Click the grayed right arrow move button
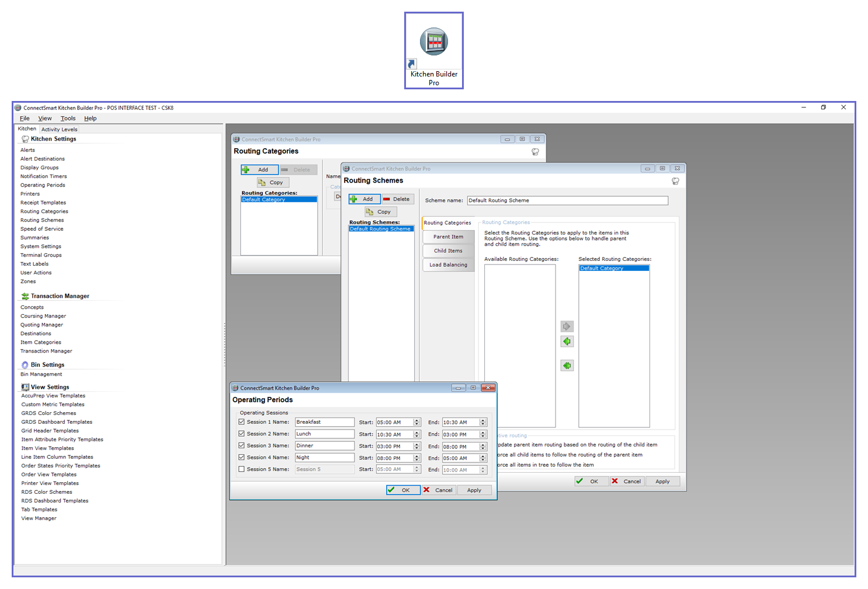This screenshot has height=589, width=868. (x=567, y=326)
